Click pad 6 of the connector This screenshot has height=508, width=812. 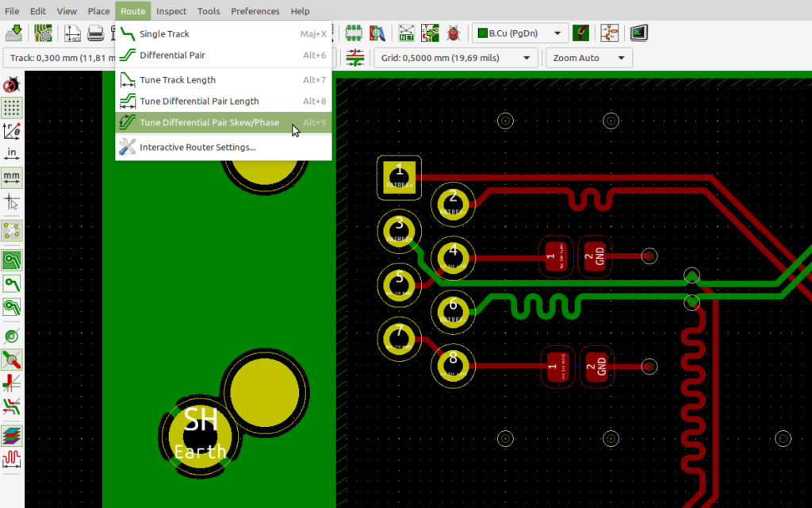tap(453, 312)
